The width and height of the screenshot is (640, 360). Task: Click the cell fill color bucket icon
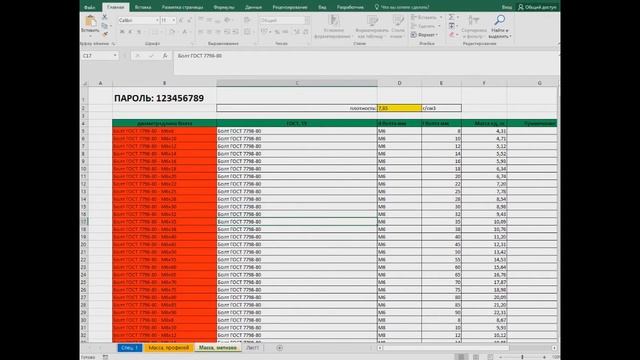tap(171, 31)
